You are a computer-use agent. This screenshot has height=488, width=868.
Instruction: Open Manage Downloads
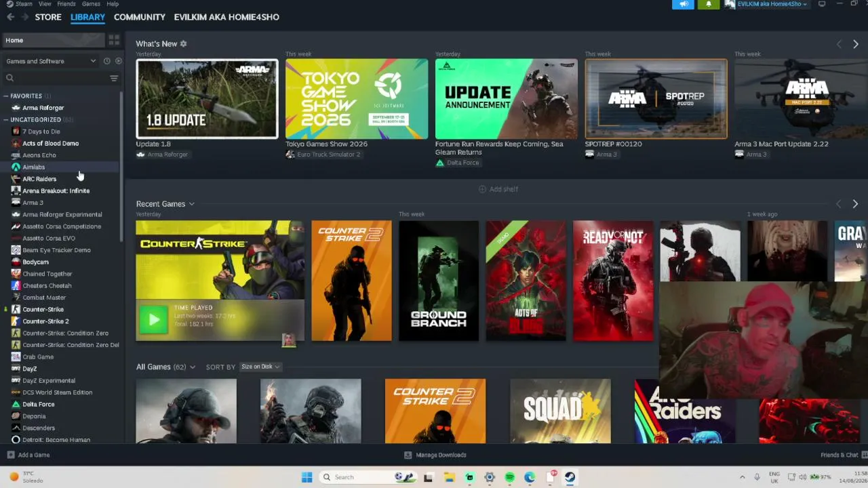point(441,455)
